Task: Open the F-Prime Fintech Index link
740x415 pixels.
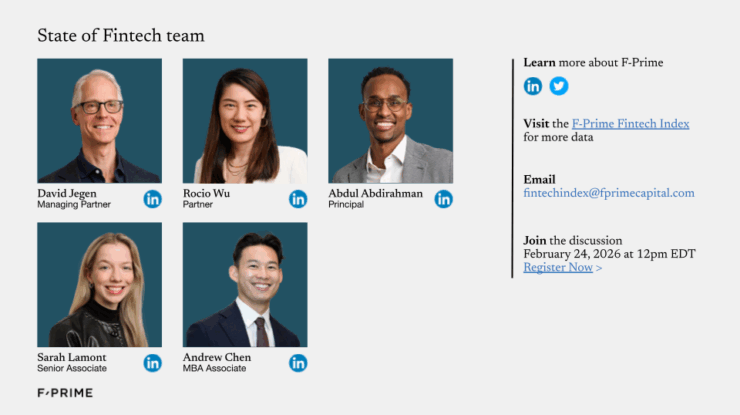Action: coord(630,124)
